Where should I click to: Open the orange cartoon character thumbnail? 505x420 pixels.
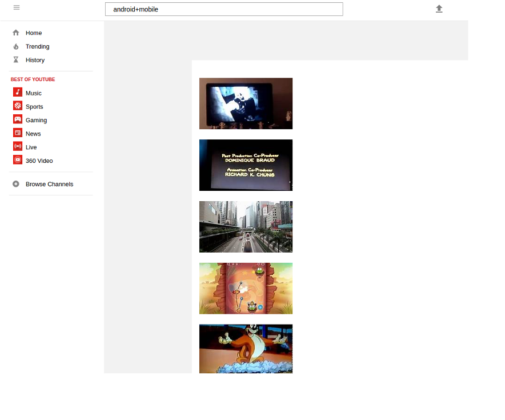point(246,349)
